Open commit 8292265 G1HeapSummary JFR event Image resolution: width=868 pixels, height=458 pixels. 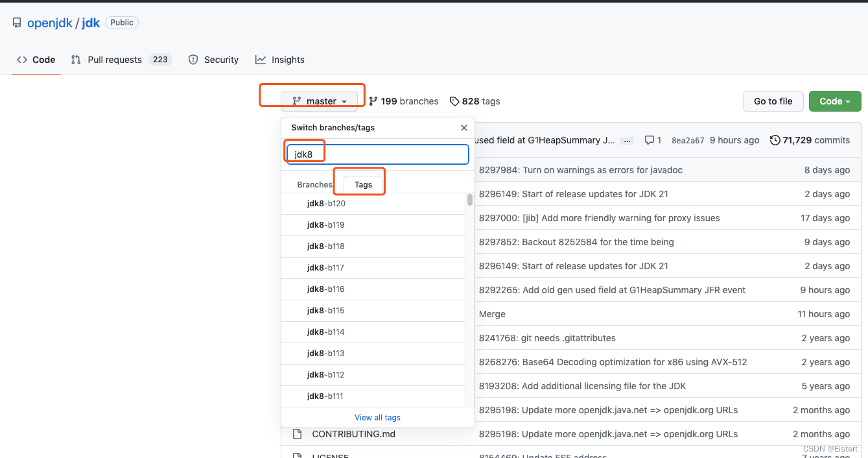tap(612, 290)
